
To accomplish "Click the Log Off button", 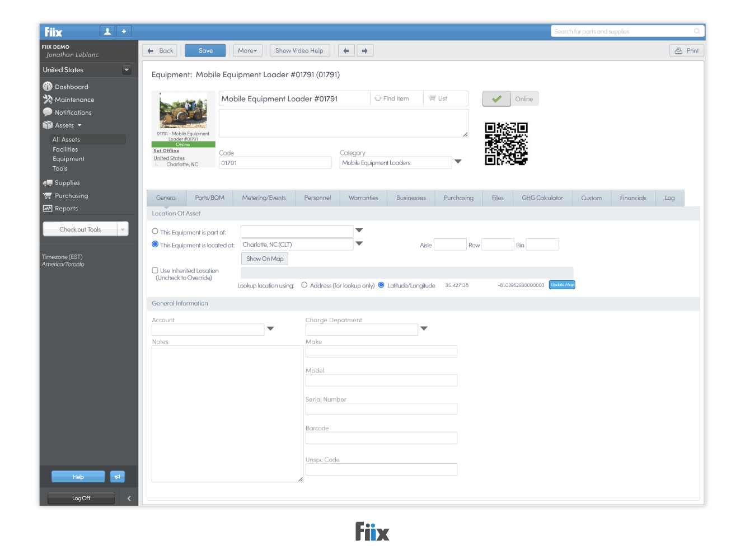I will pyautogui.click(x=81, y=498).
